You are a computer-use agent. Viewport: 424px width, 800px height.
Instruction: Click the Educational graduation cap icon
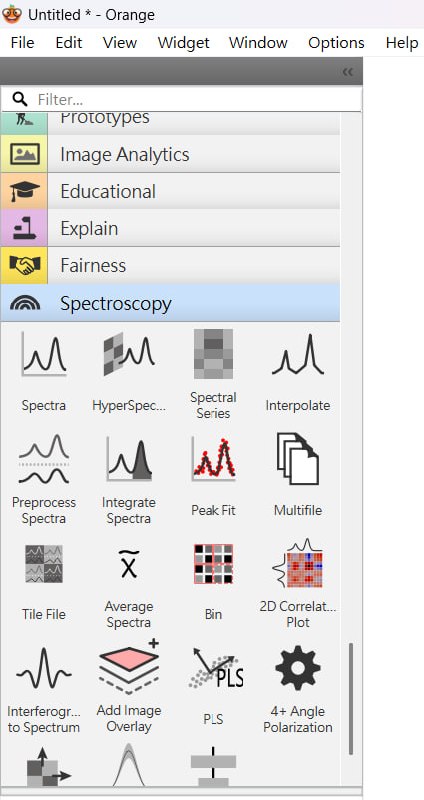tap(24, 191)
